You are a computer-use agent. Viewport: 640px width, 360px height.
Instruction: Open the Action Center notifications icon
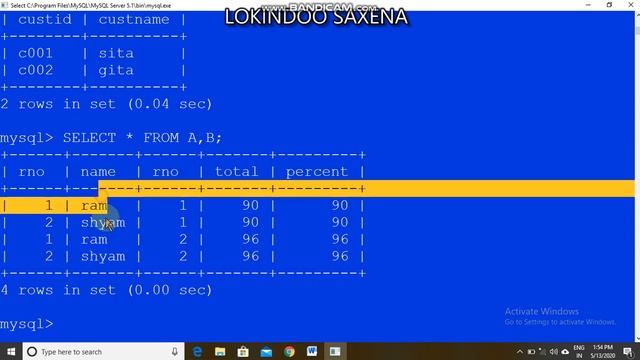click(x=629, y=351)
